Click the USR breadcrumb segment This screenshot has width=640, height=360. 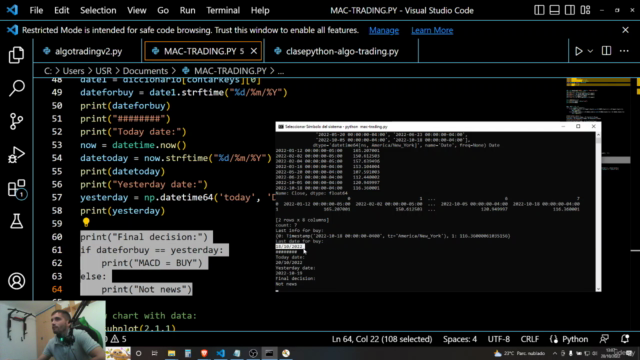click(103, 71)
